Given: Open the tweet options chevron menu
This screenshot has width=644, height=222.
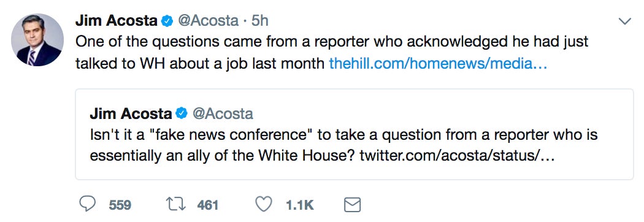Looking at the screenshot, I should [x=624, y=21].
